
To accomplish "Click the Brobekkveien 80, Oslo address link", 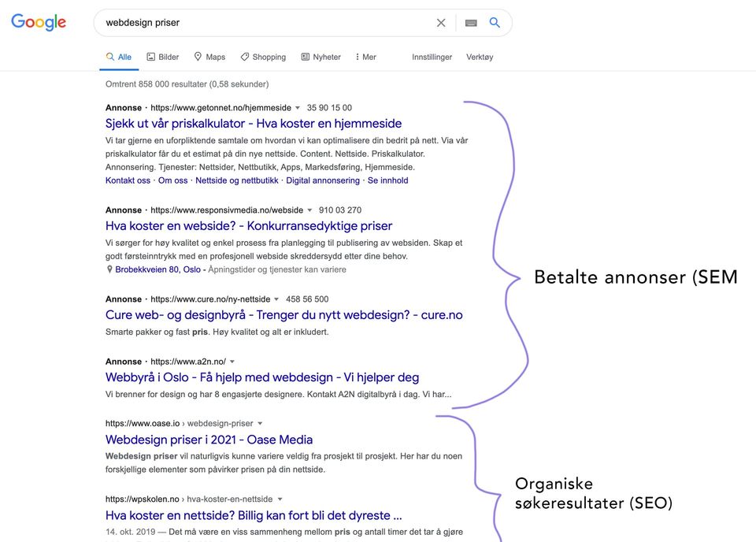I will 157,269.
